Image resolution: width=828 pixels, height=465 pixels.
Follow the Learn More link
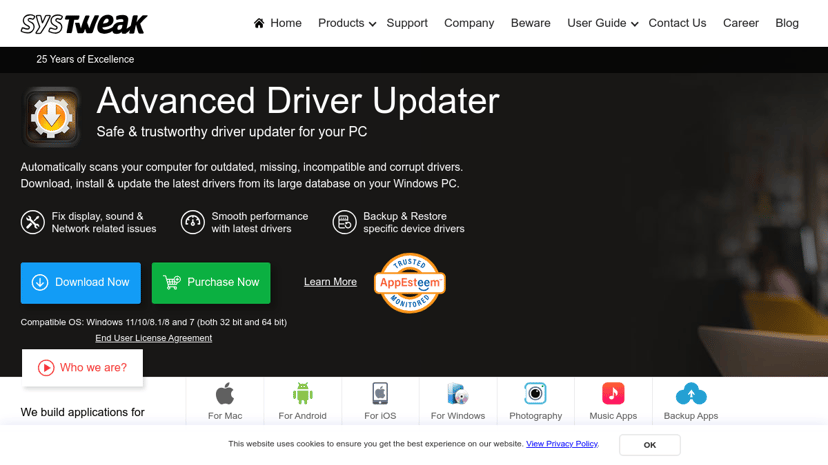[331, 282]
